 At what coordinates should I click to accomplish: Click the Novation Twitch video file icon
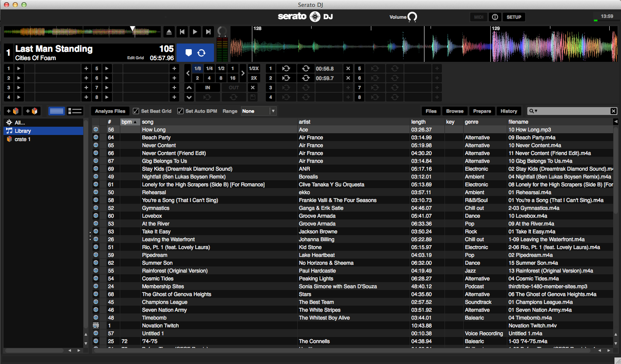coord(96,325)
